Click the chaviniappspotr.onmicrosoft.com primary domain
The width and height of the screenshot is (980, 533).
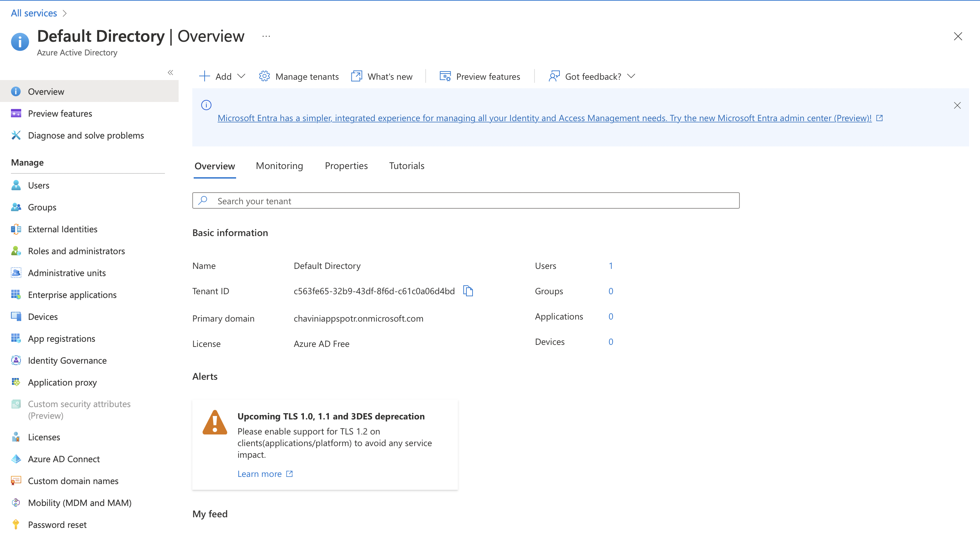[358, 318]
